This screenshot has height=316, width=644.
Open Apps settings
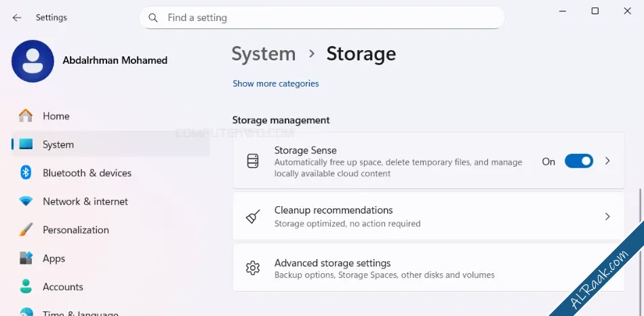[x=111, y=258]
